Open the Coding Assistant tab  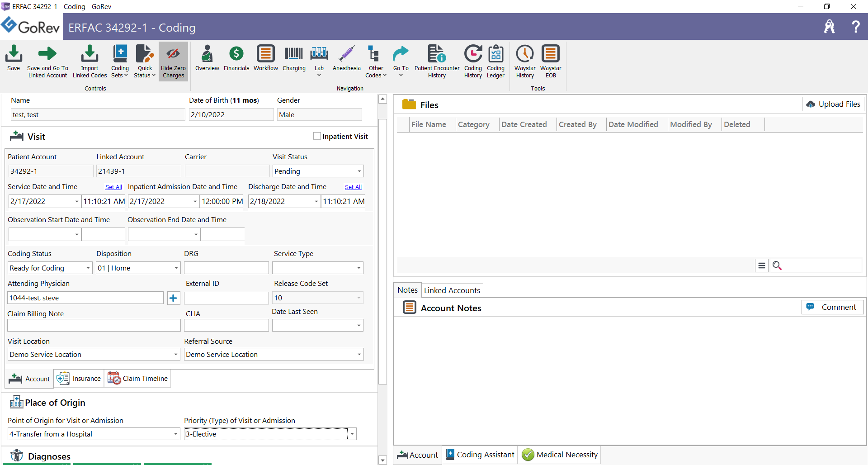(x=480, y=455)
